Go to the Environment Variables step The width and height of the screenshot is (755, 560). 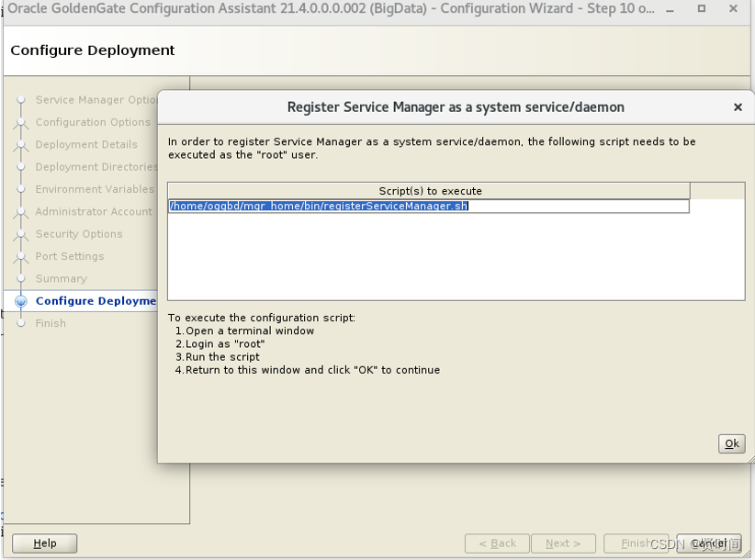tap(95, 189)
